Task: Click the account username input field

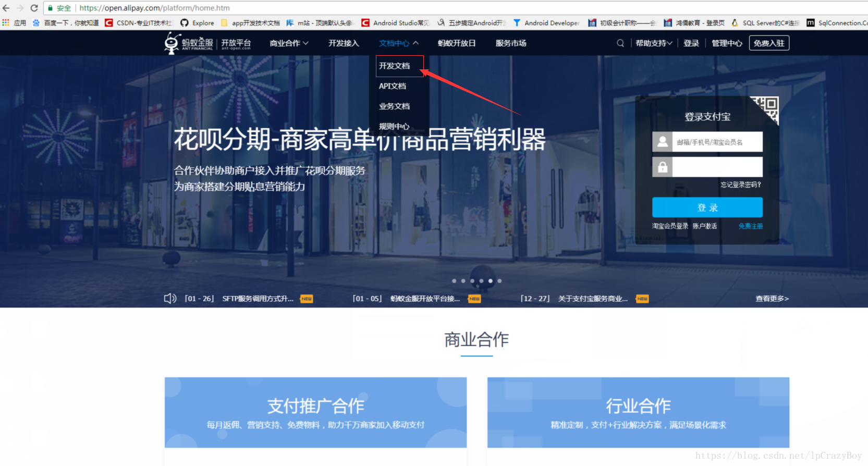Action: (x=717, y=142)
